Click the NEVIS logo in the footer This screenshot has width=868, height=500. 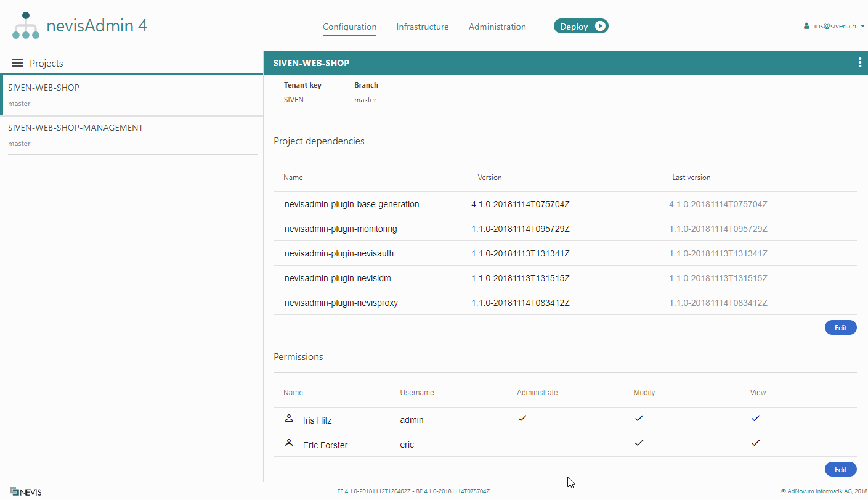point(25,492)
